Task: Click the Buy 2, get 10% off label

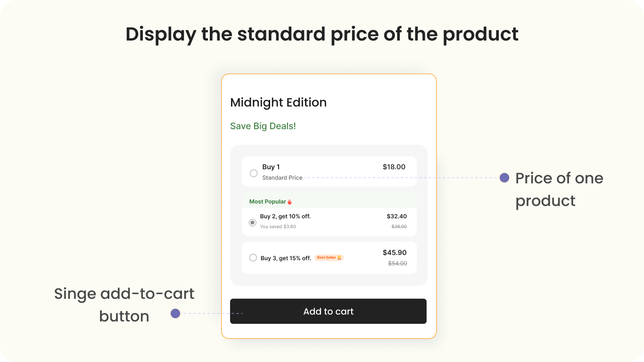Action: point(285,216)
